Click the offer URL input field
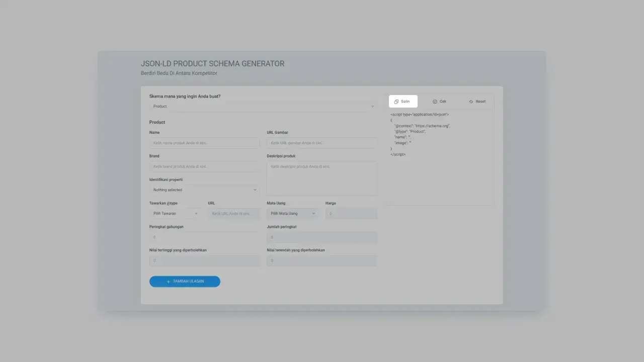This screenshot has height=362, width=644. 233,214
